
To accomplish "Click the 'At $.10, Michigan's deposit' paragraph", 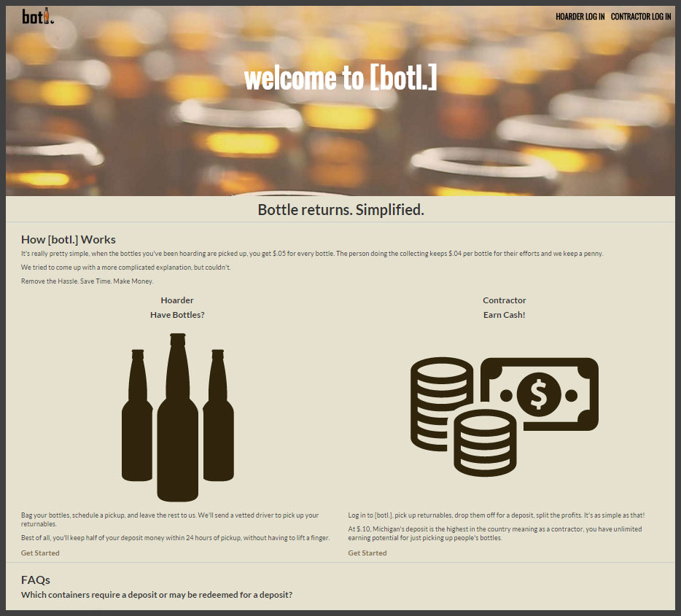I will [x=495, y=534].
